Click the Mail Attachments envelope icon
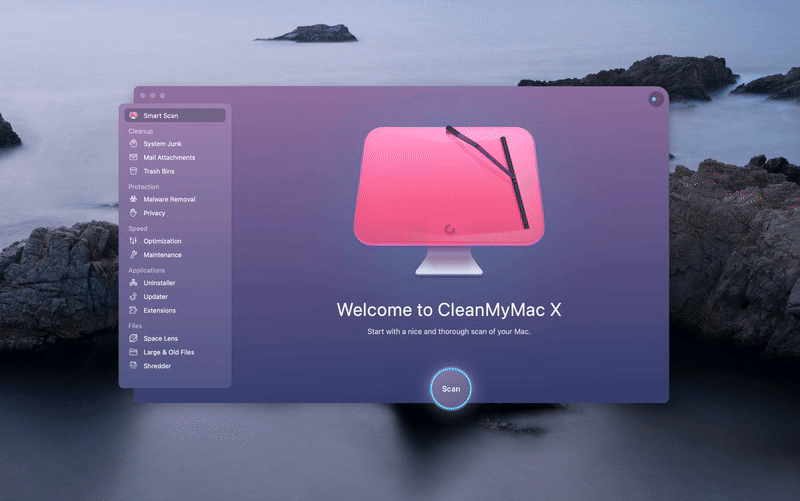This screenshot has width=800, height=501. (x=133, y=158)
